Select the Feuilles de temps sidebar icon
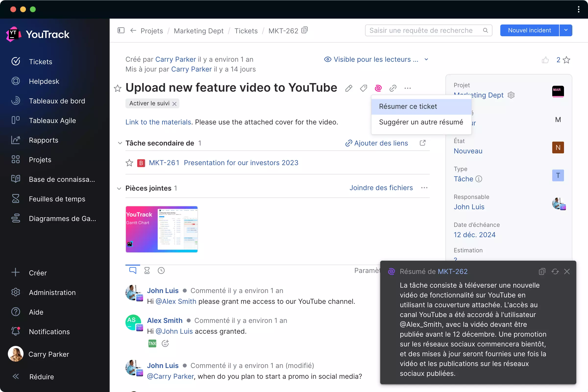588x392 pixels. click(x=15, y=199)
